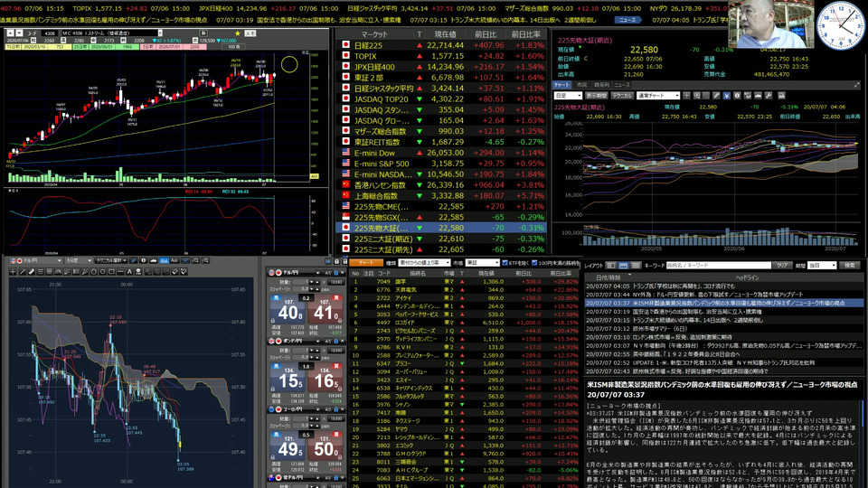
Task: Click the split-pane layout icon in news panel
Action: point(623,266)
